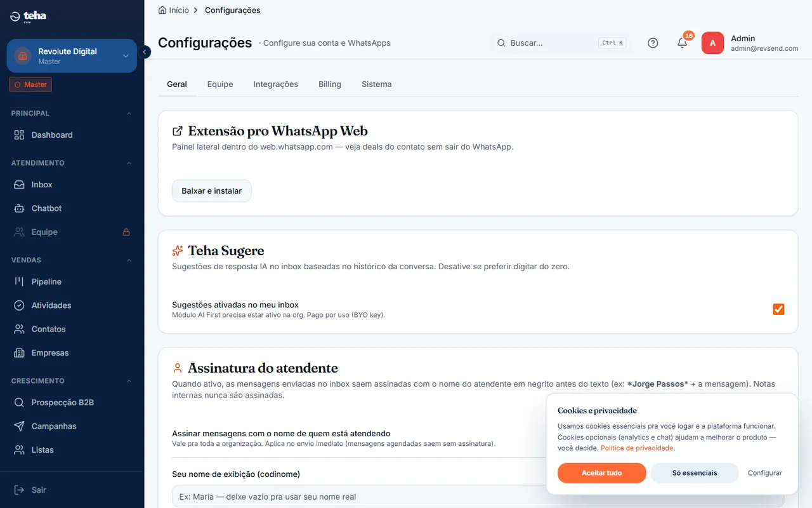Switch to the Geral tab
The width and height of the screenshot is (812, 508).
point(177,84)
